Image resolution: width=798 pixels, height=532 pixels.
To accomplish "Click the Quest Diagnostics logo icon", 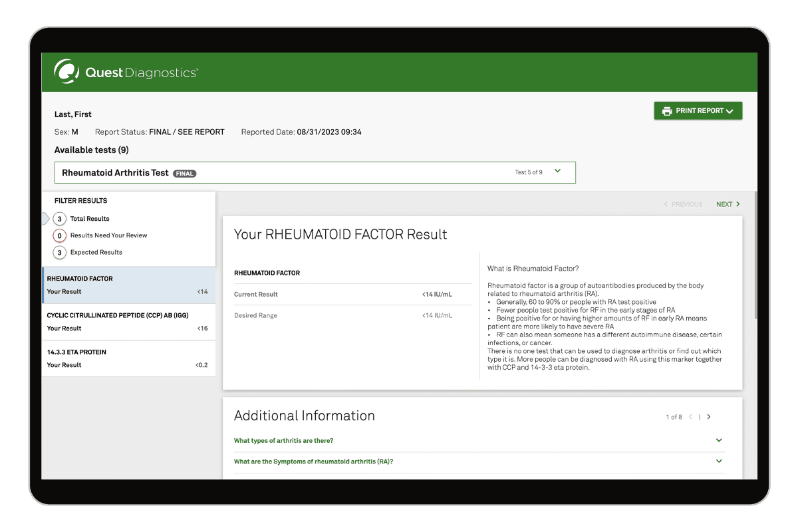I will coord(67,72).
